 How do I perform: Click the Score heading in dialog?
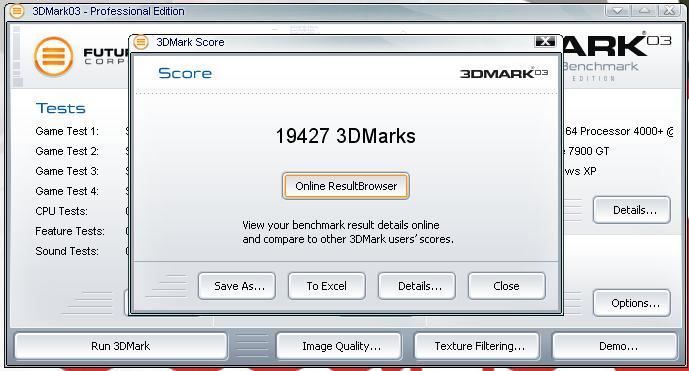click(x=185, y=73)
